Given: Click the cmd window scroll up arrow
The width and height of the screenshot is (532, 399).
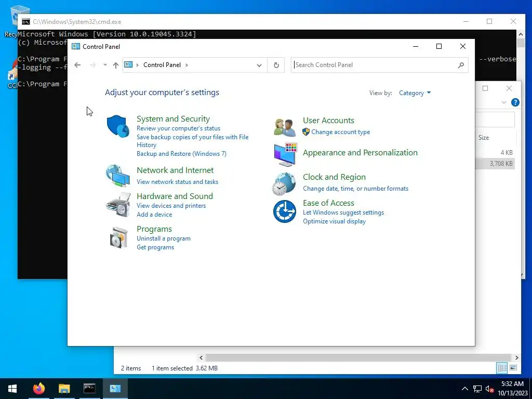Looking at the screenshot, I should pos(521,34).
